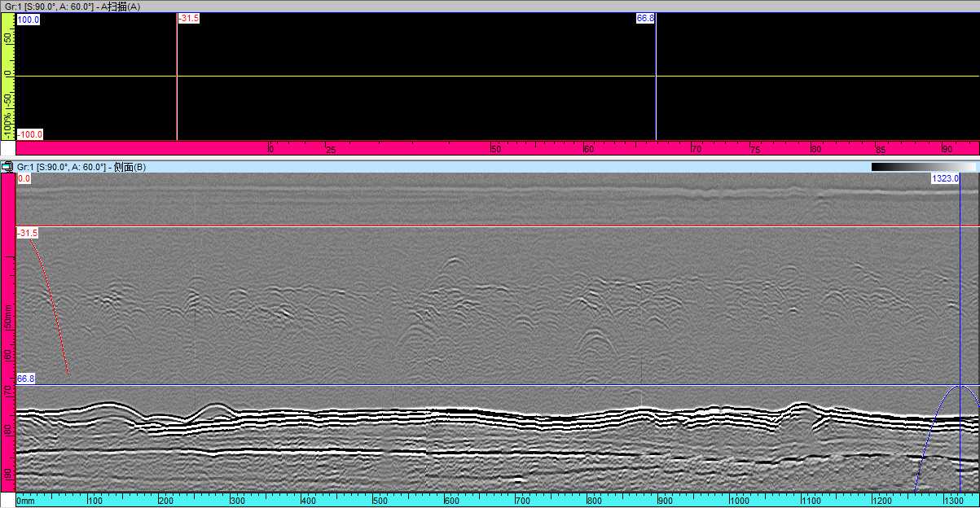Click 80 on the magenta A-scan ruler
The image size is (980, 508).
[x=815, y=150]
